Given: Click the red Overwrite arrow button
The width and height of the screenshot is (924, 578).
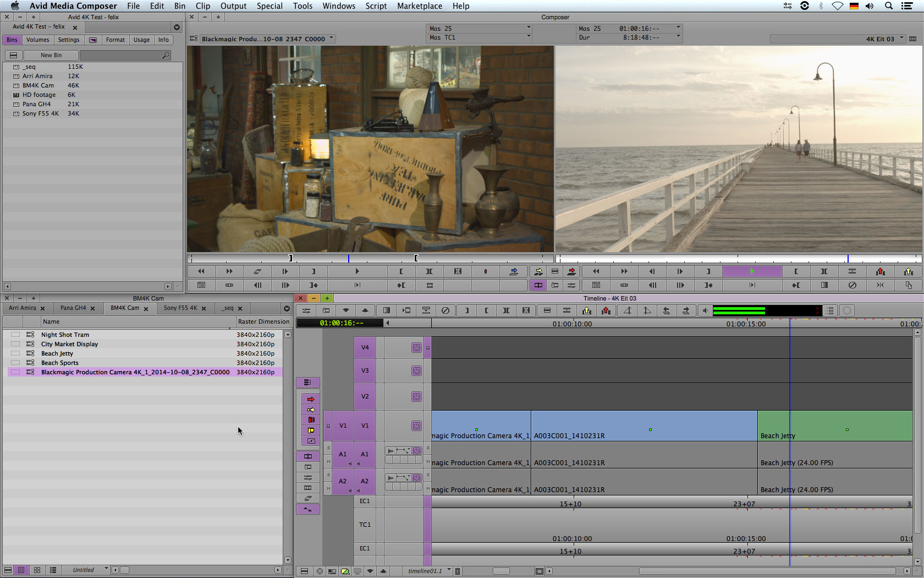Looking at the screenshot, I should tap(571, 271).
